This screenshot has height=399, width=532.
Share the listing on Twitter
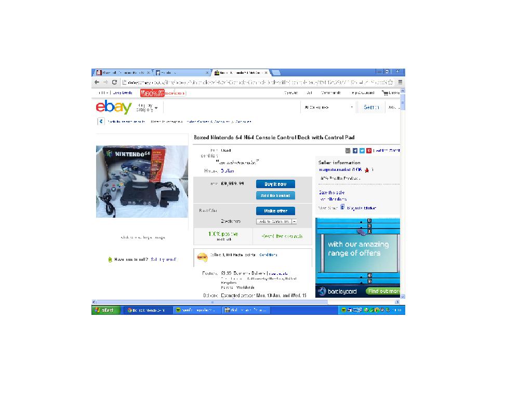(x=362, y=151)
